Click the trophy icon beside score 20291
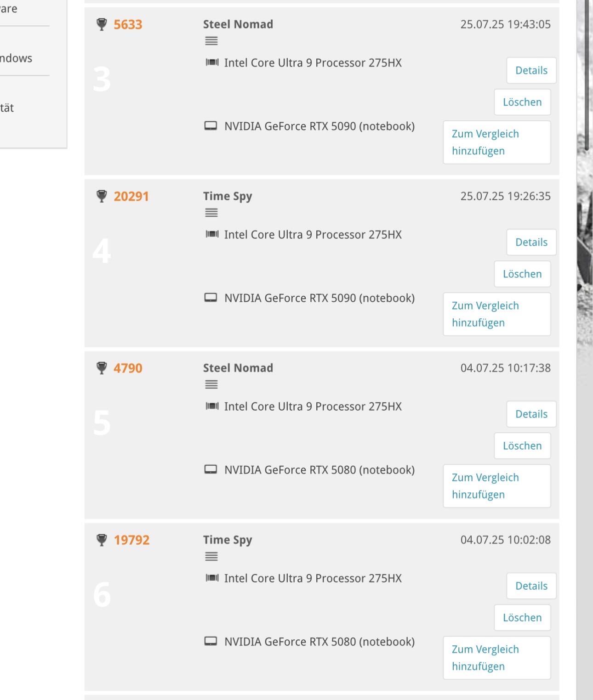This screenshot has width=593, height=700. pos(102,196)
